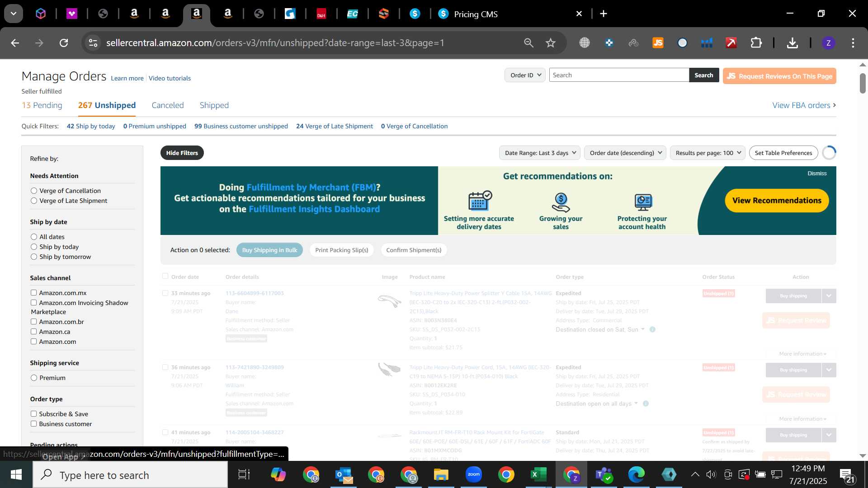Open Task View from taskbar
The width and height of the screenshot is (868, 488).
244,474
